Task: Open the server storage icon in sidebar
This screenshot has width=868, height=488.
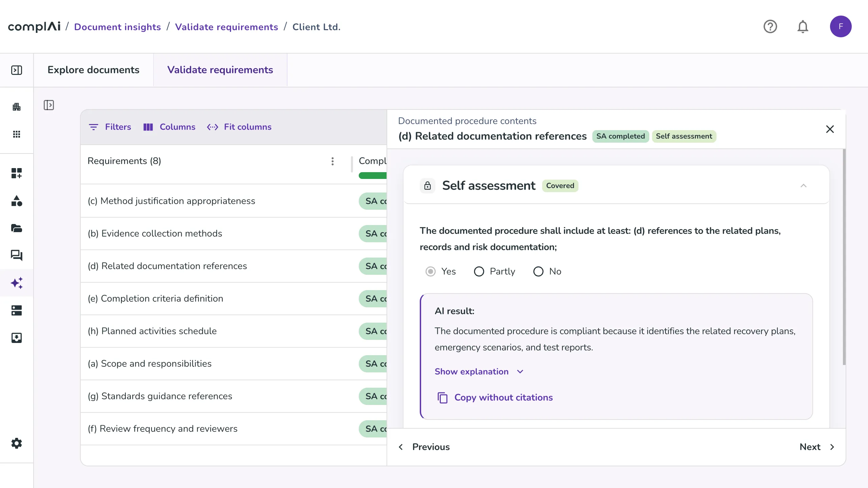Action: 17,310
